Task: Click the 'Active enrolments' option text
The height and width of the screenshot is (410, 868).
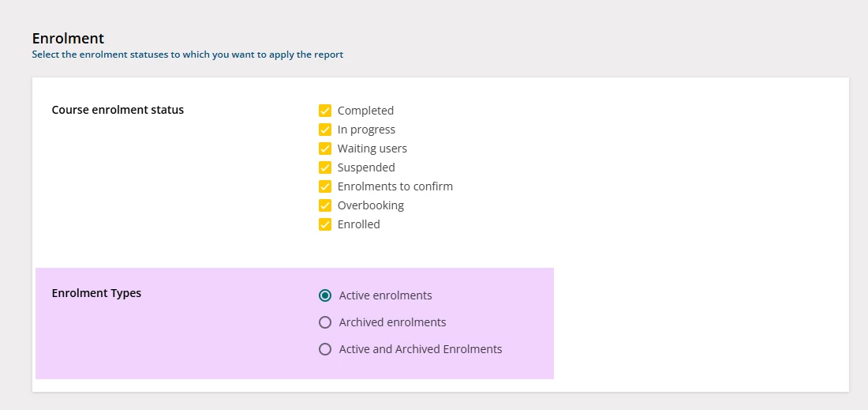Action: (385, 295)
